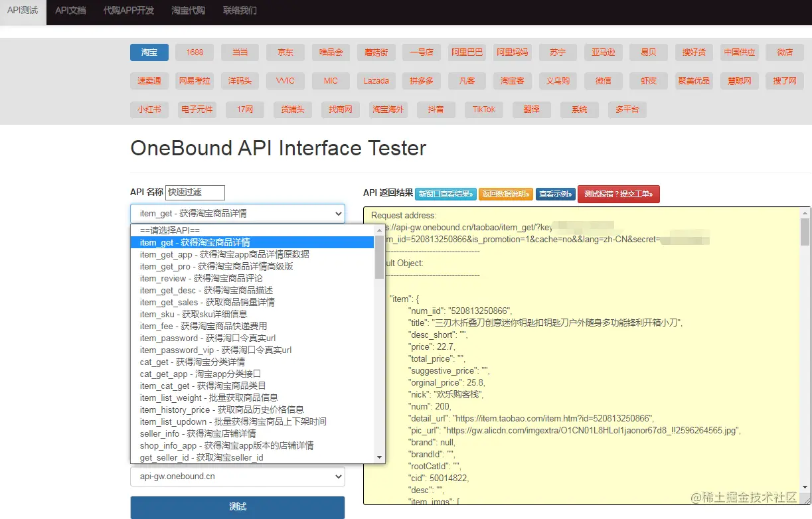Select the item_get_pro option

[252, 266]
